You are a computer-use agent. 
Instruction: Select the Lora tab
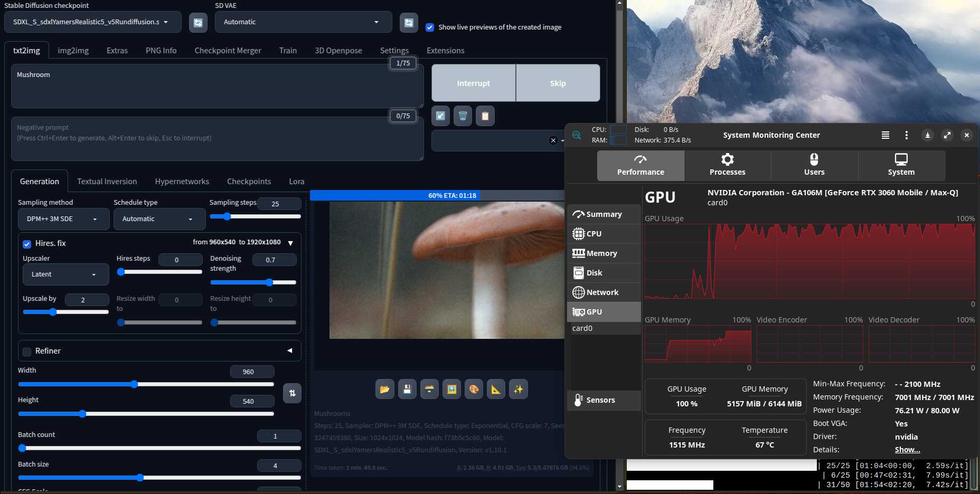(x=297, y=182)
